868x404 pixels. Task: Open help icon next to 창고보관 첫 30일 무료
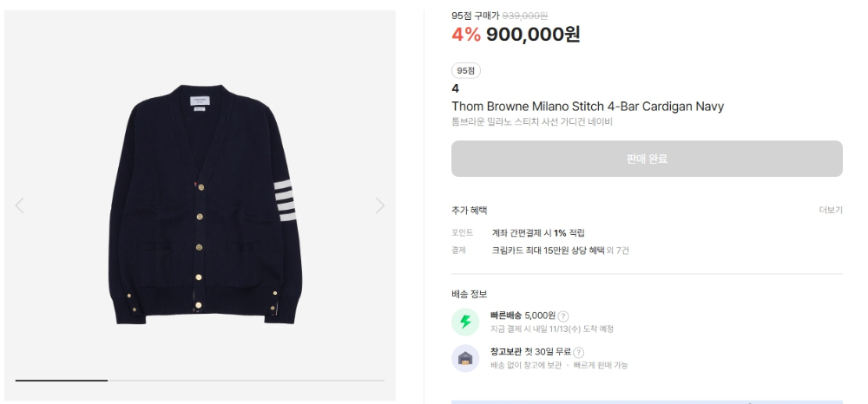tap(578, 353)
